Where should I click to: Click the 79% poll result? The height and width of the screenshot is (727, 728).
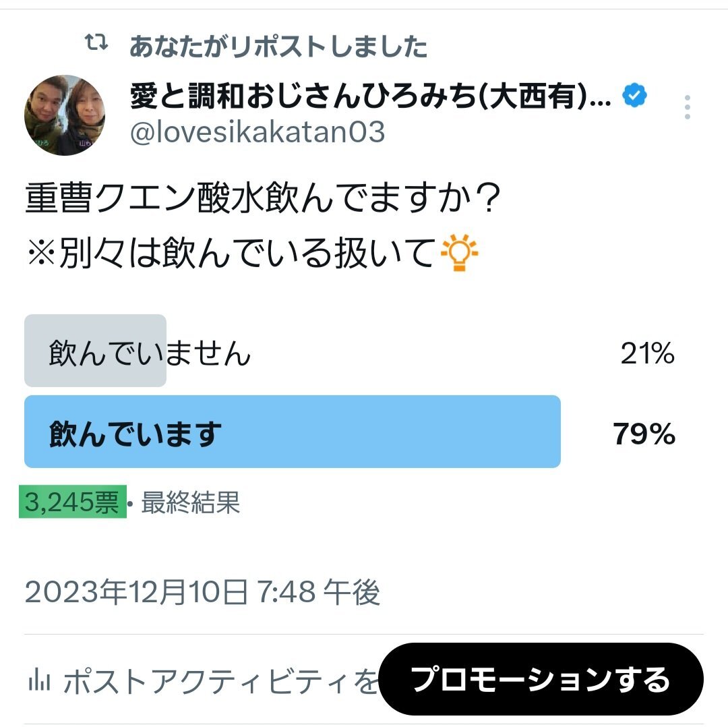pos(644,434)
